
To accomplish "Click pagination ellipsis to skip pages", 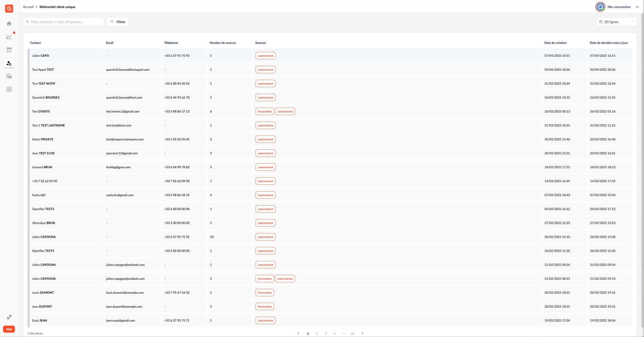I will point(343,333).
